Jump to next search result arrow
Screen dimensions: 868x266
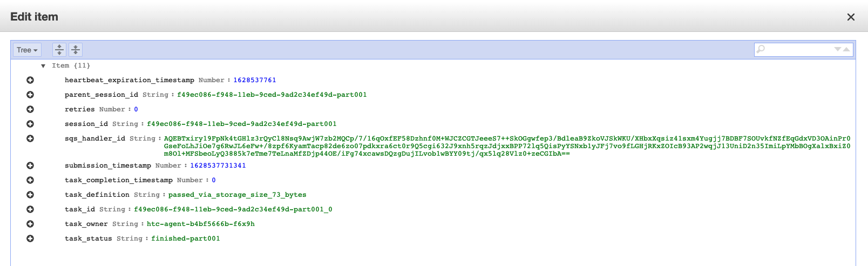pyautogui.click(x=838, y=49)
